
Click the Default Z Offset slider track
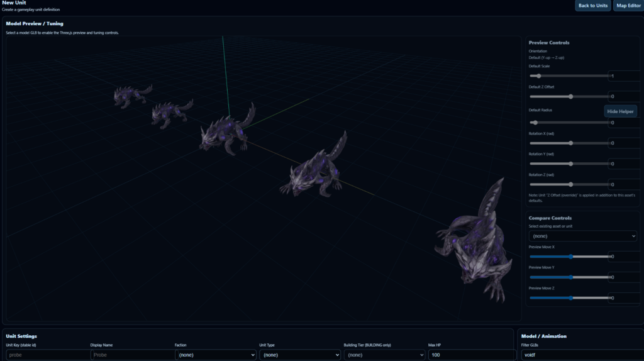[569, 97]
